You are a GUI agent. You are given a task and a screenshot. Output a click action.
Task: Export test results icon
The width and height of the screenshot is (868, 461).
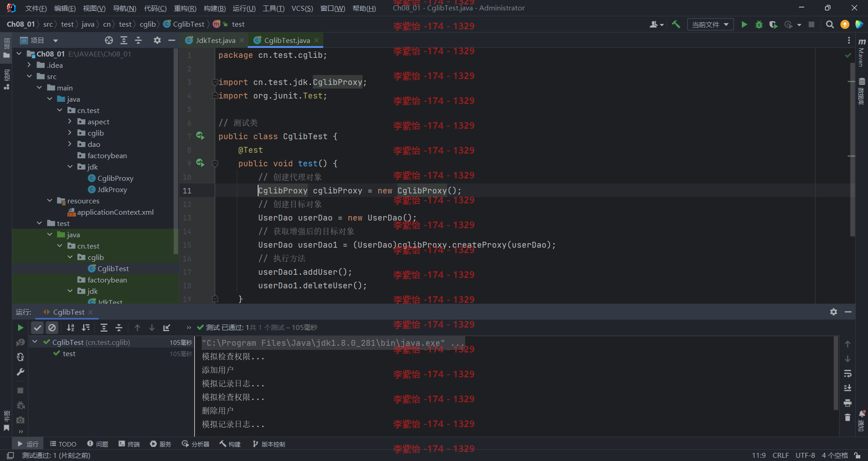[x=167, y=328]
